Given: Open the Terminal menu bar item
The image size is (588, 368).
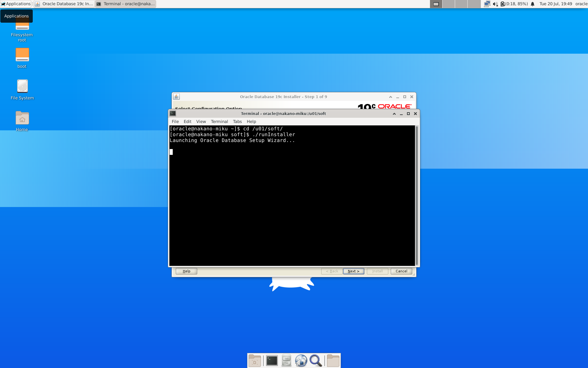Looking at the screenshot, I should click(x=219, y=122).
